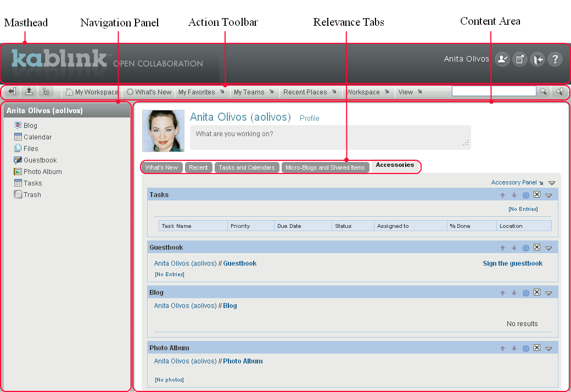This screenshot has height=392, width=571.
Task: Collapse the Photo Album accessory section
Action: click(548, 349)
